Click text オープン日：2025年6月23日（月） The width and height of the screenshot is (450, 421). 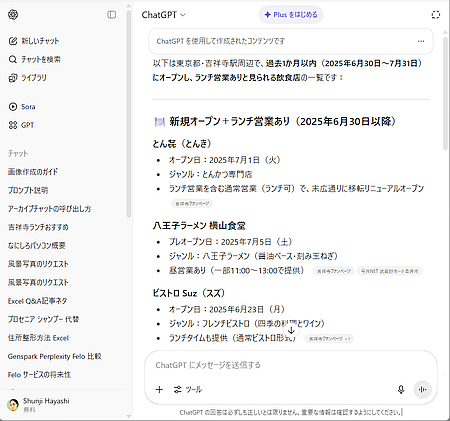[x=227, y=309]
